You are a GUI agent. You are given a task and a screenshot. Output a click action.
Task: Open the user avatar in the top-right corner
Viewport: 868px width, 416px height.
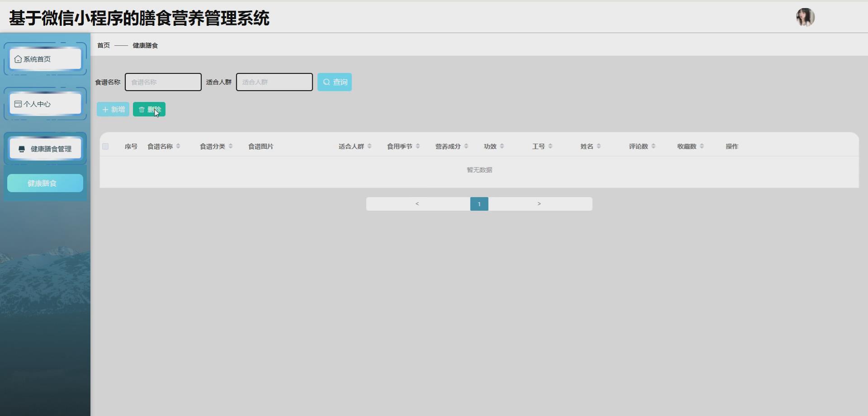(805, 17)
